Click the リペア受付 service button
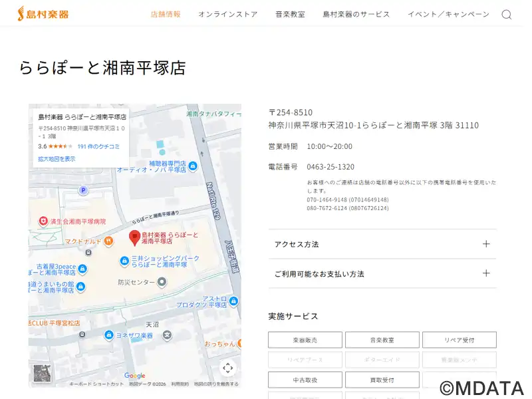The image size is (532, 399). tap(460, 340)
